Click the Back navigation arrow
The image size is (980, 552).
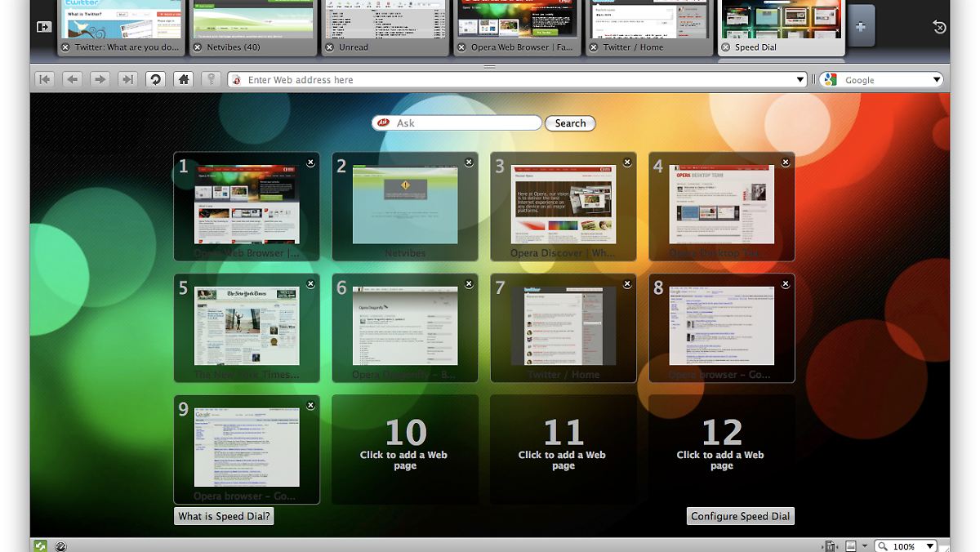[x=72, y=79]
